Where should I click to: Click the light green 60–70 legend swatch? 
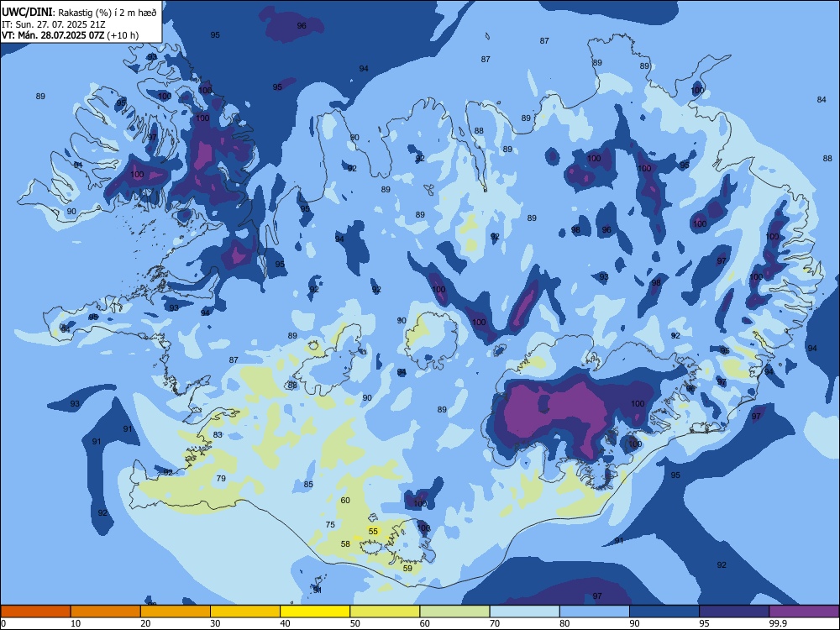click(x=454, y=612)
